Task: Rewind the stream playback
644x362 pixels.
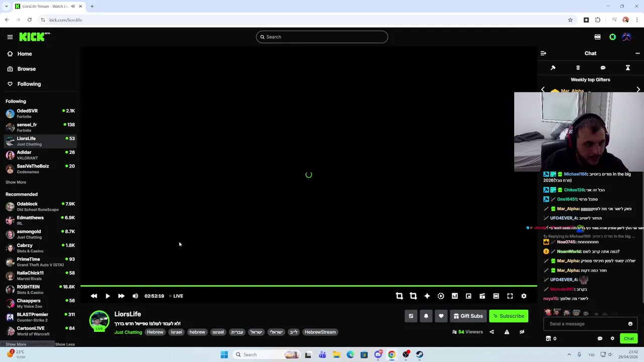Action: click(94, 296)
